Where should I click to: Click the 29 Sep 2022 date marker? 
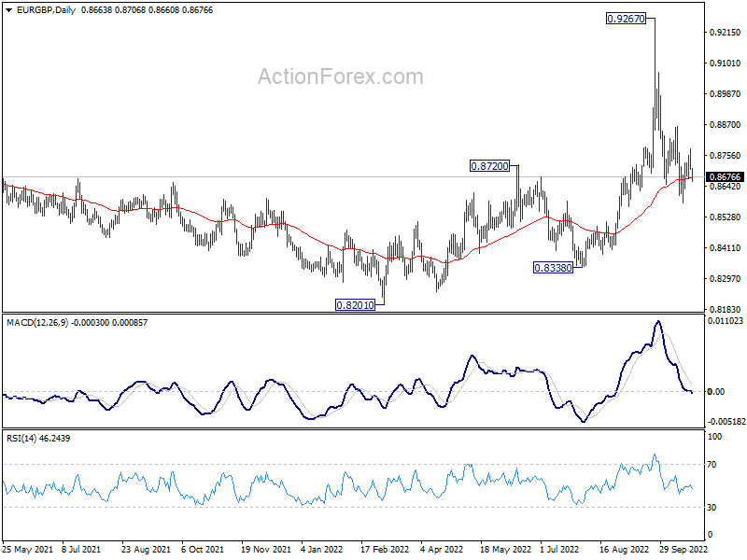684,549
